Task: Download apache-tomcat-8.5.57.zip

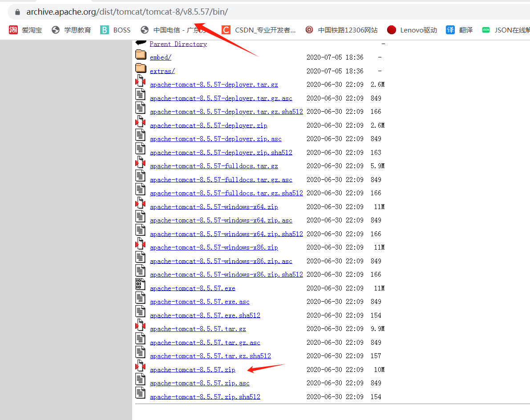Action: (x=192, y=370)
